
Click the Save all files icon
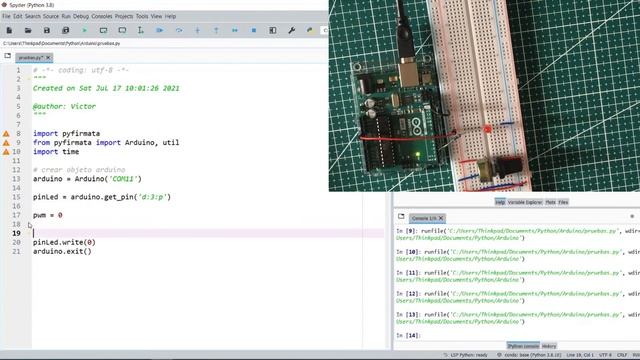65,30
